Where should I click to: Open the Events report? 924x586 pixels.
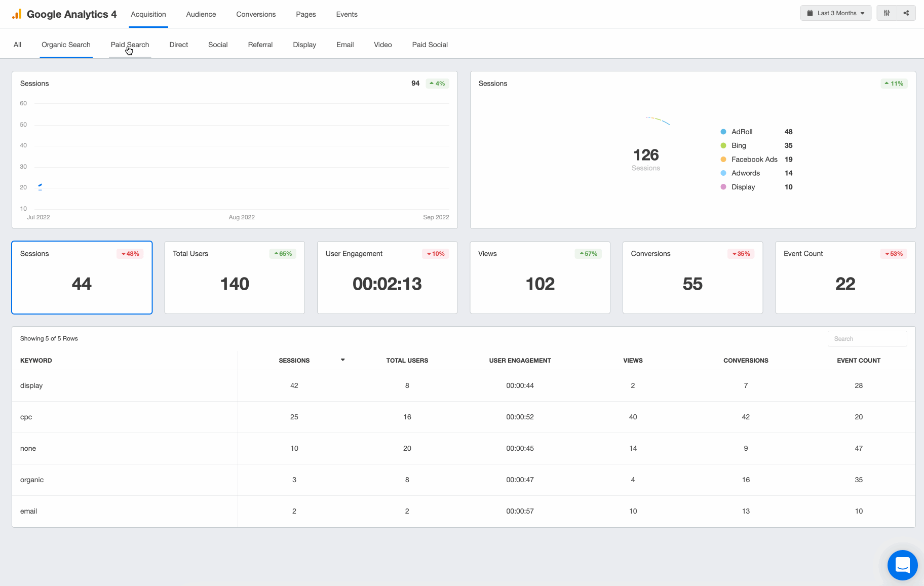[x=346, y=14]
